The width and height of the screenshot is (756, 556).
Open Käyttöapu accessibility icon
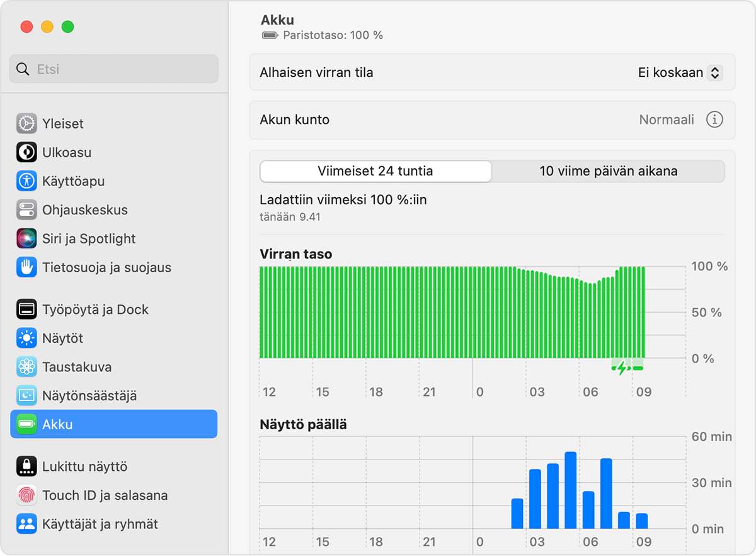point(26,181)
